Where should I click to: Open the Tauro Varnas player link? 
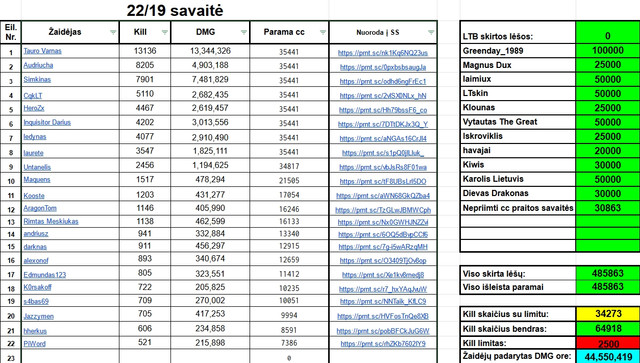click(x=42, y=51)
